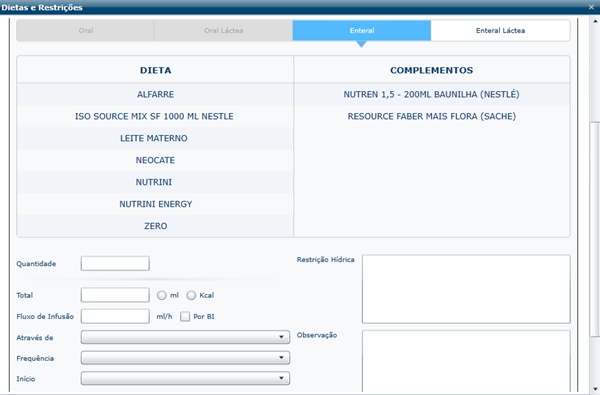Click the scrollbar up arrow
Viewport: 600px width, 395px height.
pyautogui.click(x=595, y=21)
